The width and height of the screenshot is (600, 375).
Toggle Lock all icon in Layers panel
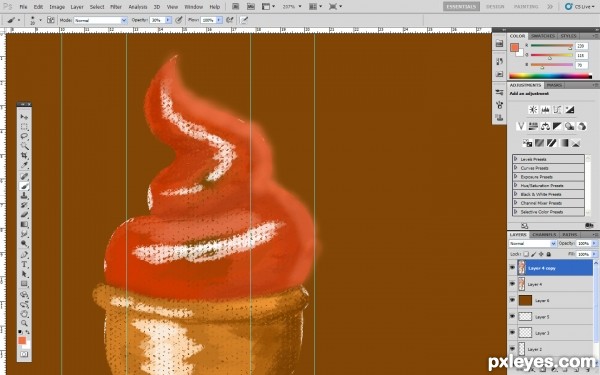pos(549,254)
